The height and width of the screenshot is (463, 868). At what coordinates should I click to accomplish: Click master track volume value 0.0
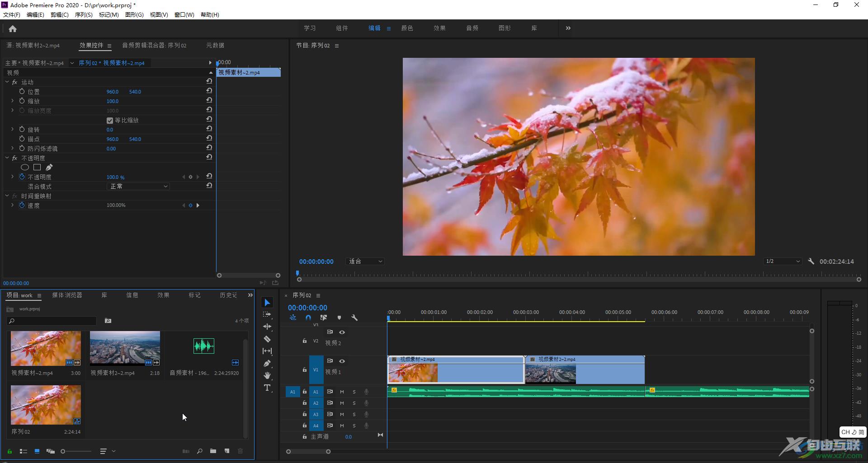[x=349, y=437]
